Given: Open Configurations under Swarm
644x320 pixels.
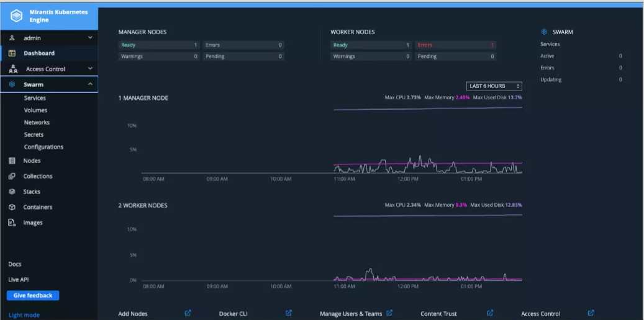Looking at the screenshot, I should pos(43,147).
